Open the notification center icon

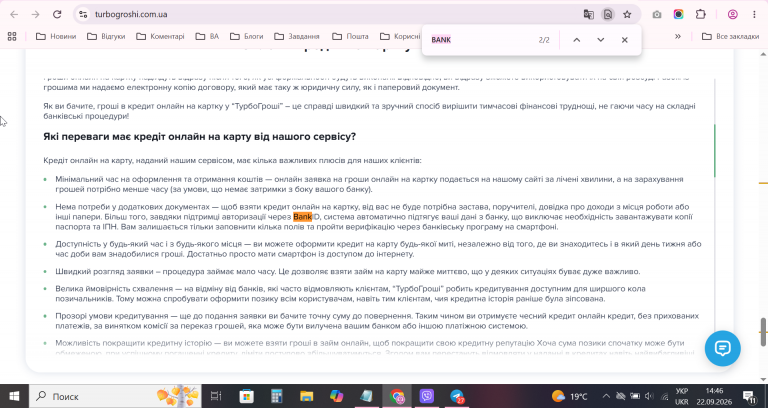(750, 396)
